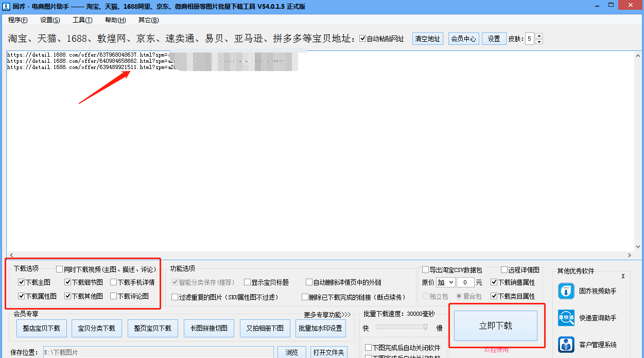Click the 固乔 app icon in title bar

(x=6, y=6)
